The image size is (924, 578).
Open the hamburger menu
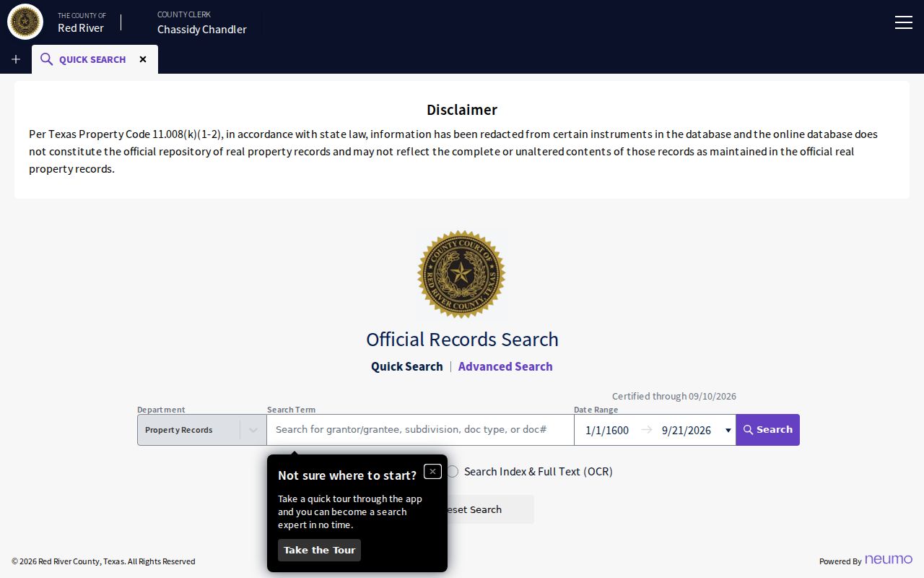pos(904,22)
